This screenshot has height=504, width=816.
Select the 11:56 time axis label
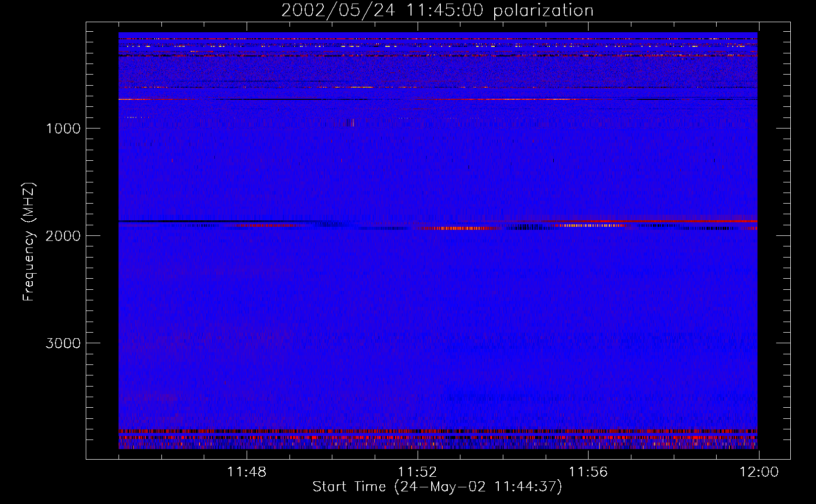pos(588,472)
